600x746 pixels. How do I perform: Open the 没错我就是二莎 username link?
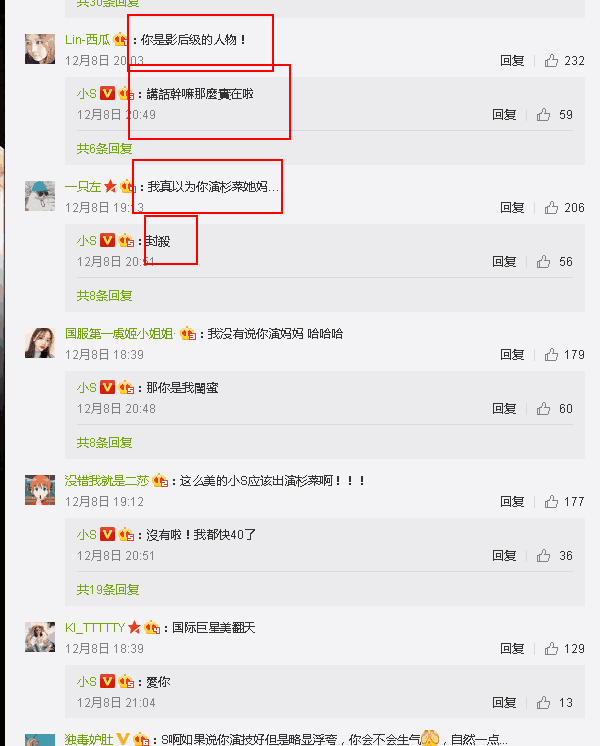[107, 481]
